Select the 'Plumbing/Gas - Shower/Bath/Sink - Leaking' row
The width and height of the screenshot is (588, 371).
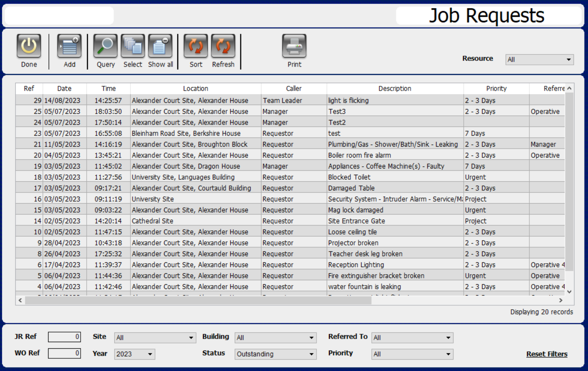[x=290, y=144]
